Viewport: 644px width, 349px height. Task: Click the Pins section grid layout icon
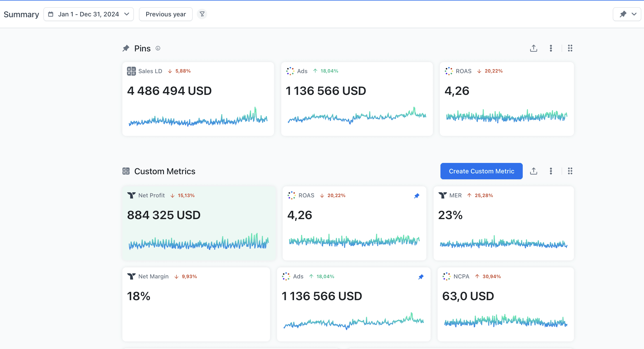point(570,48)
